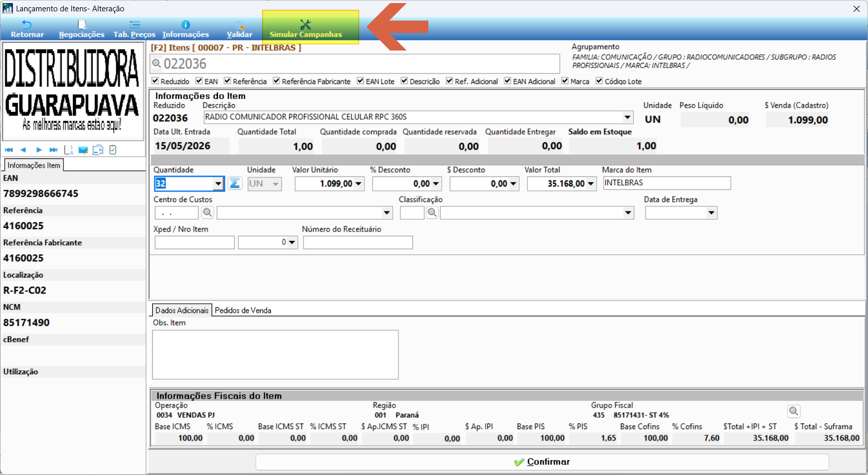The height and width of the screenshot is (475, 868).
Task: Click the magnifier beside Classificação code
Action: tap(432, 212)
